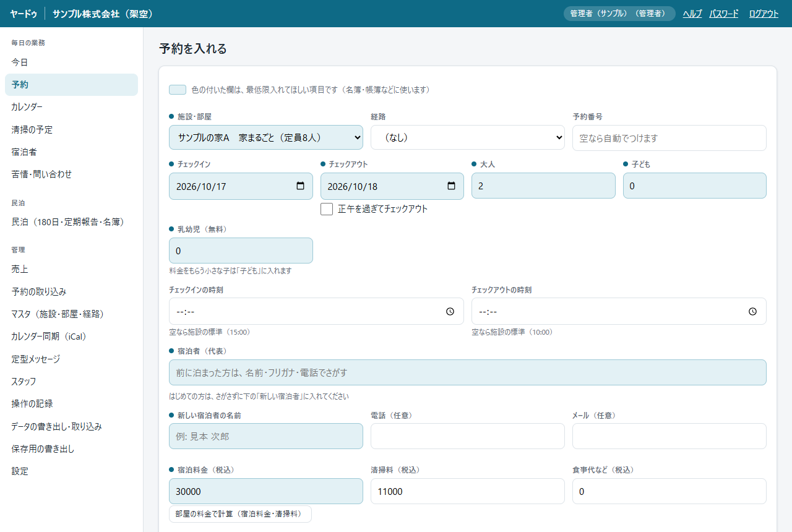Open 今日 in the sidebar

tap(71, 62)
